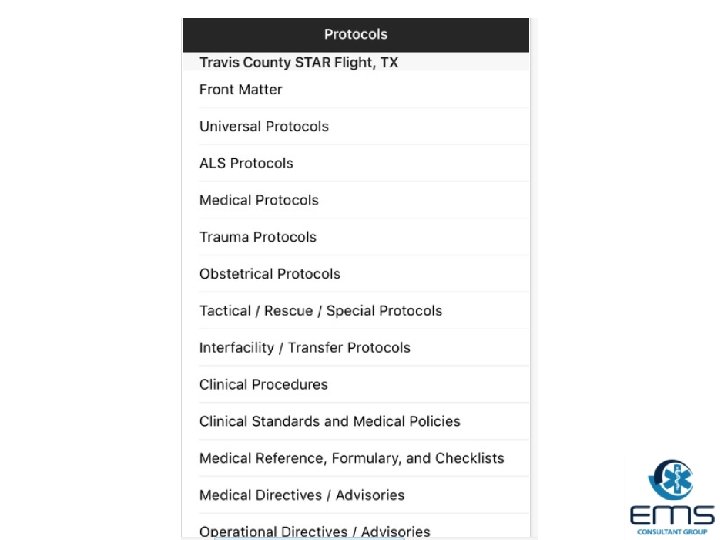720x540 pixels.
Task: Open Operational Directives / Advisories
Action: [x=315, y=531]
